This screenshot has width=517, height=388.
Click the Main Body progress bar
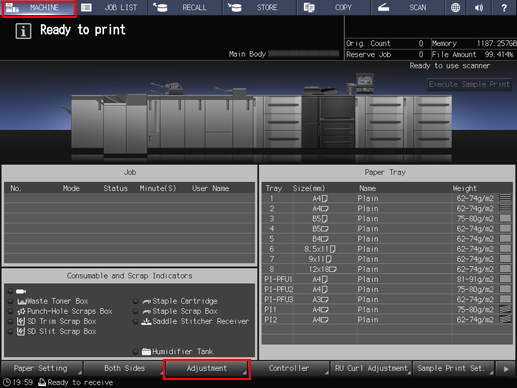(x=304, y=54)
